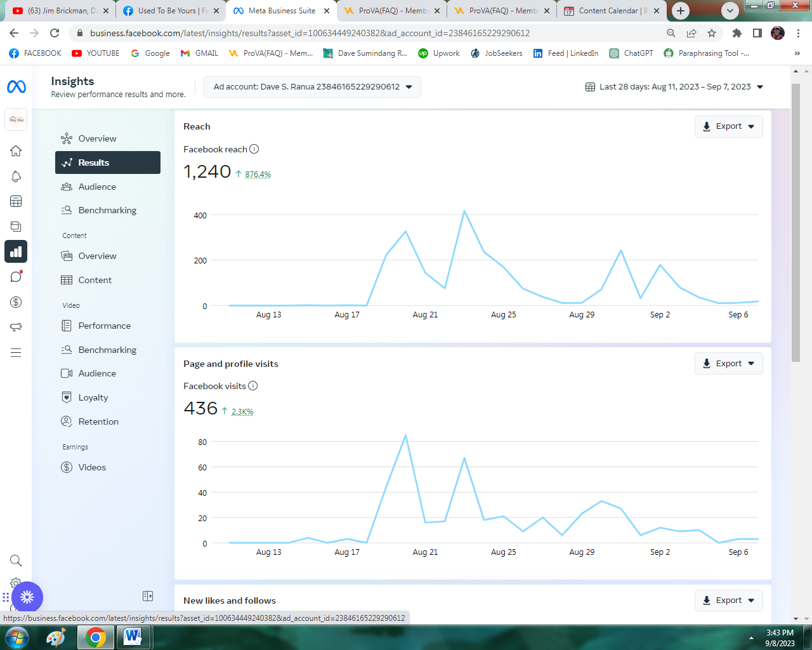Open Monetization dollar icon in left rail
The width and height of the screenshot is (812, 650).
point(16,302)
